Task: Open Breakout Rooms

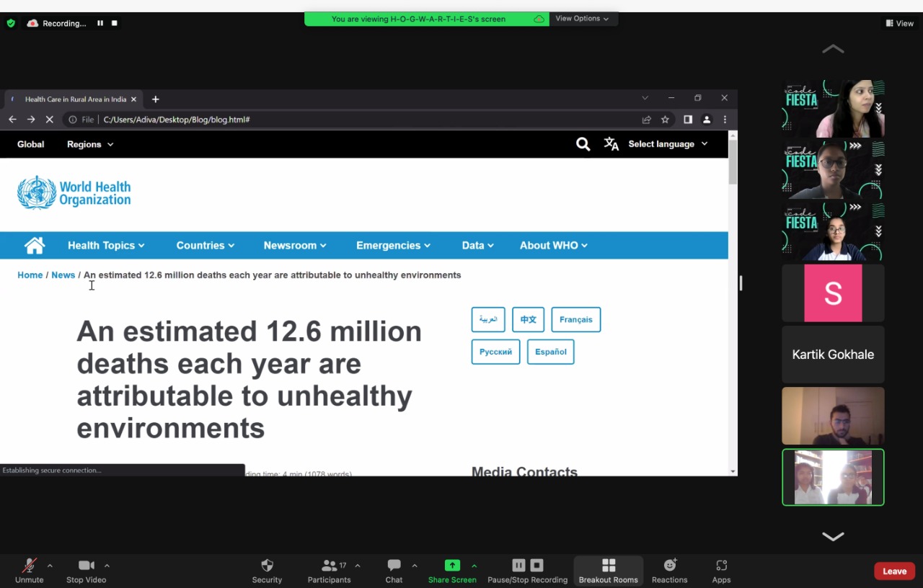Action: coord(608,566)
